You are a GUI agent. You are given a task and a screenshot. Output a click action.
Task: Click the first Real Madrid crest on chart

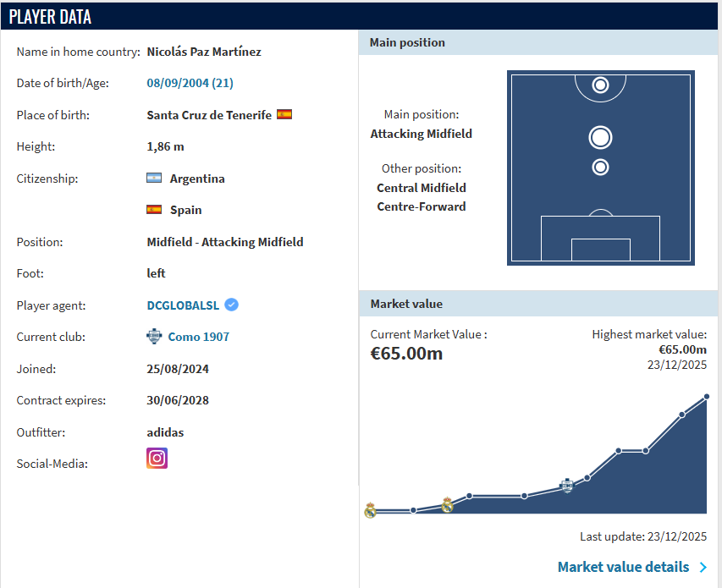click(x=370, y=510)
